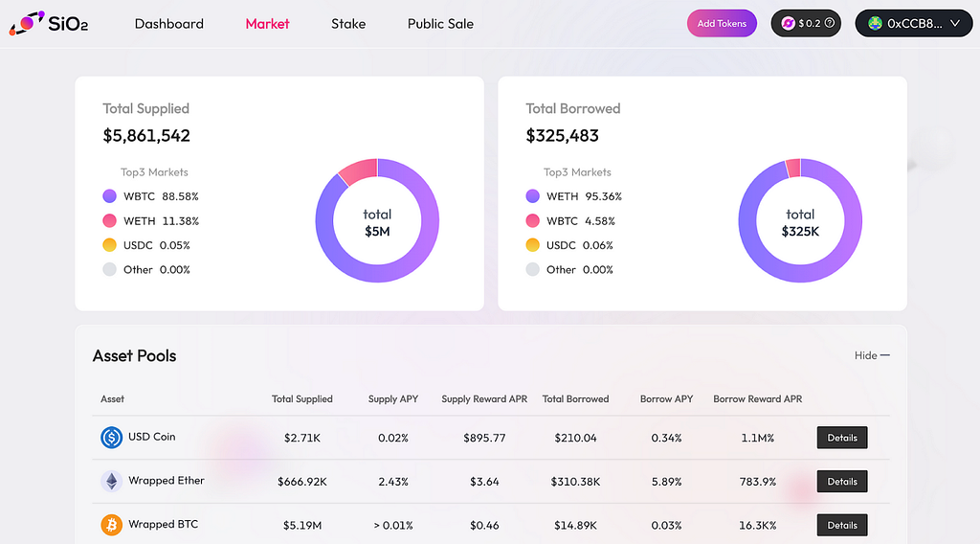The height and width of the screenshot is (544, 980).
Task: Click the $666.92K Wrapped Ether supplied value
Action: pyautogui.click(x=301, y=482)
